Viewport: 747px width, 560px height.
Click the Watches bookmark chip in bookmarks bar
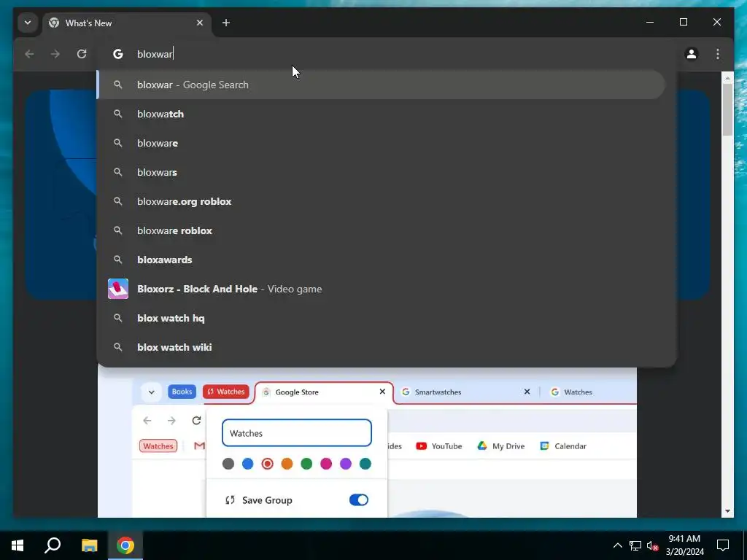(158, 446)
